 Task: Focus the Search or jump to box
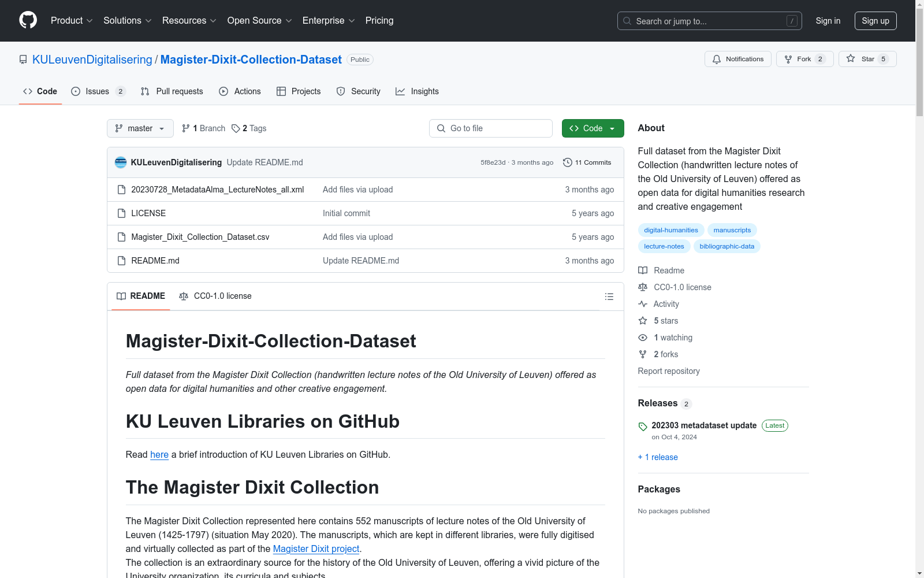pyautogui.click(x=710, y=21)
